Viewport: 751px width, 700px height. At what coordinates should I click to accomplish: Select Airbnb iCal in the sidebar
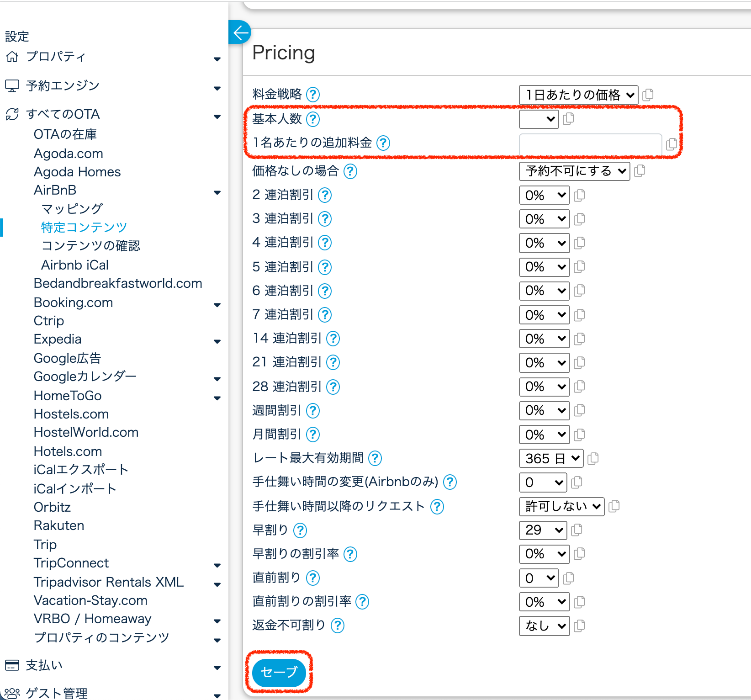click(x=75, y=265)
